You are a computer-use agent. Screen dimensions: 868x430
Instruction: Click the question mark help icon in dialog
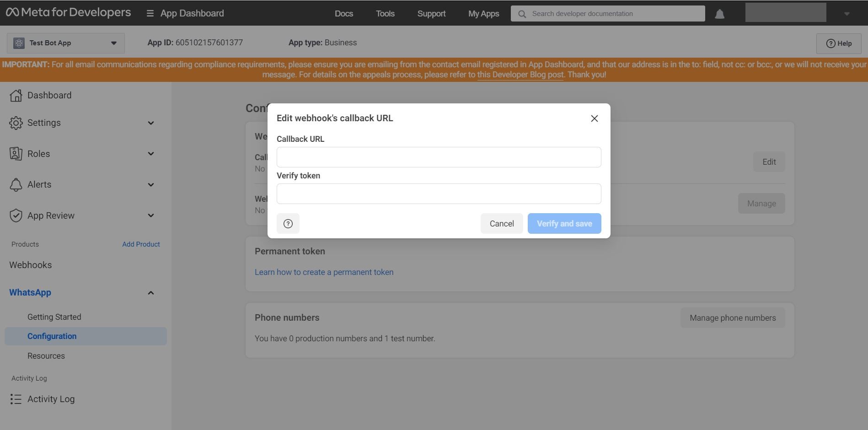(x=288, y=224)
